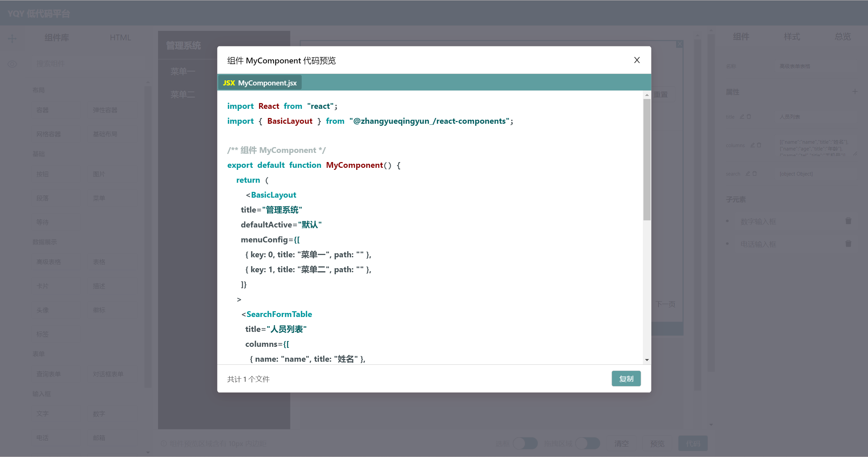Pick the 对话框表单 component
This screenshot has height=457, width=868.
[112, 374]
